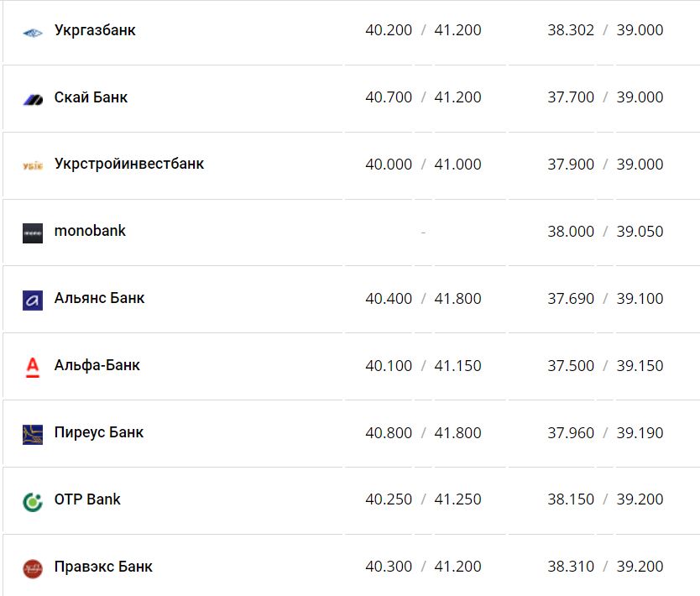Click the green OTP Bank logo

pyautogui.click(x=33, y=501)
